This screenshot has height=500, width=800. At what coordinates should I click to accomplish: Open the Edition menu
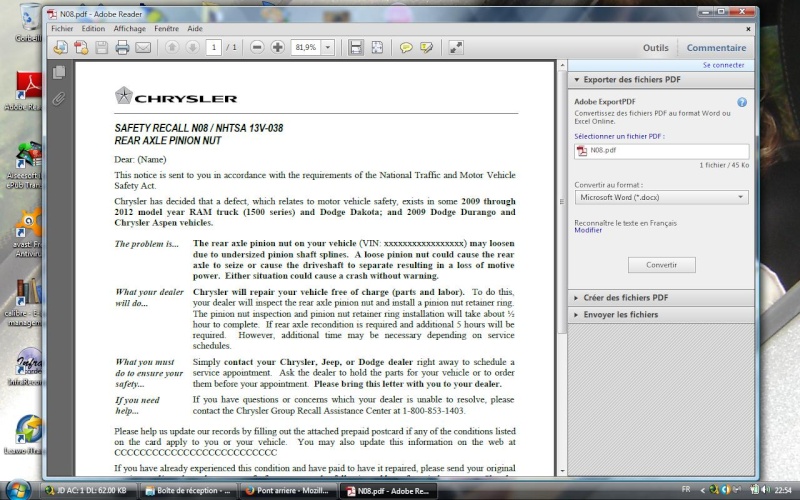tap(93, 29)
